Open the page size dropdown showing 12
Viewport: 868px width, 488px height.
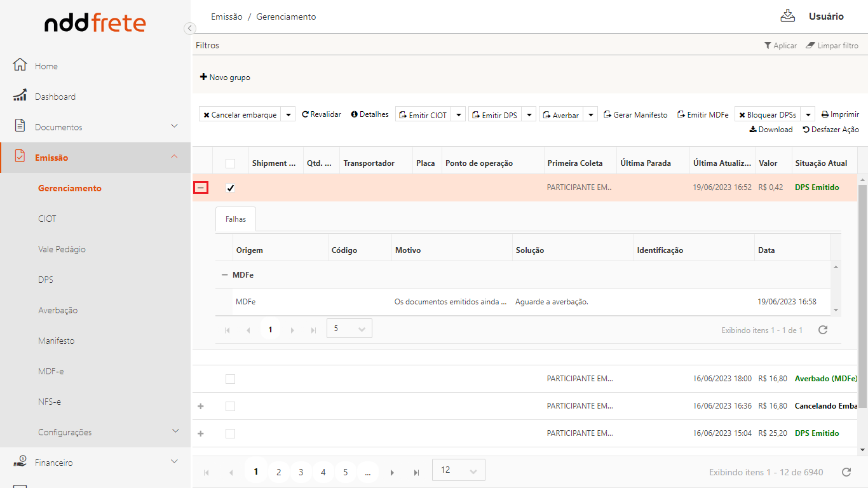pos(458,470)
